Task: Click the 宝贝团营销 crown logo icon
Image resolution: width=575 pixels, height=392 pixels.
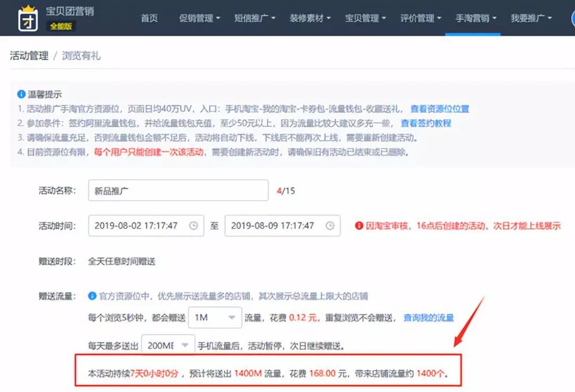Action: tap(28, 18)
